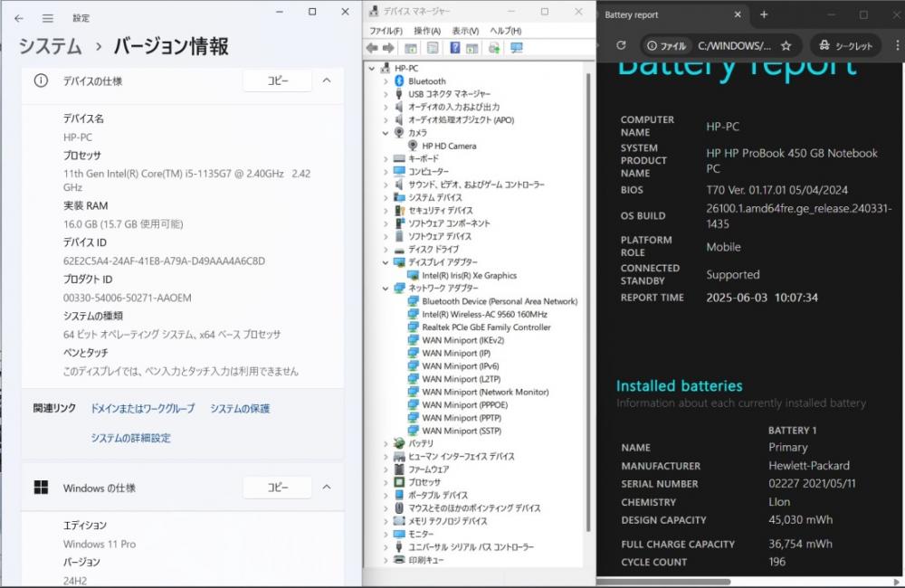The image size is (905, 588).
Task: Open the ヘルプ(H) menu
Action: tap(506, 31)
